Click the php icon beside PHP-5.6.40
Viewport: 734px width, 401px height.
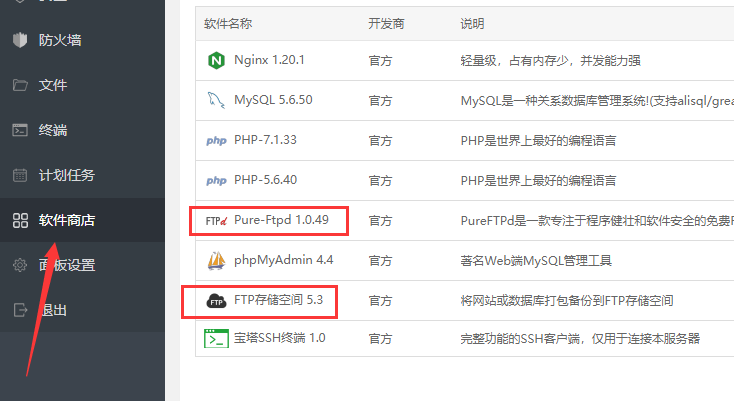coord(216,181)
